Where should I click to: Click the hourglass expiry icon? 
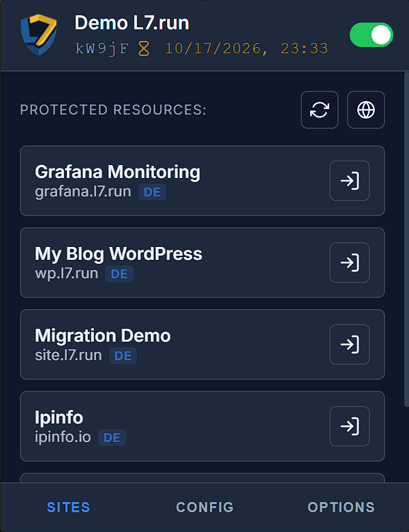(144, 48)
